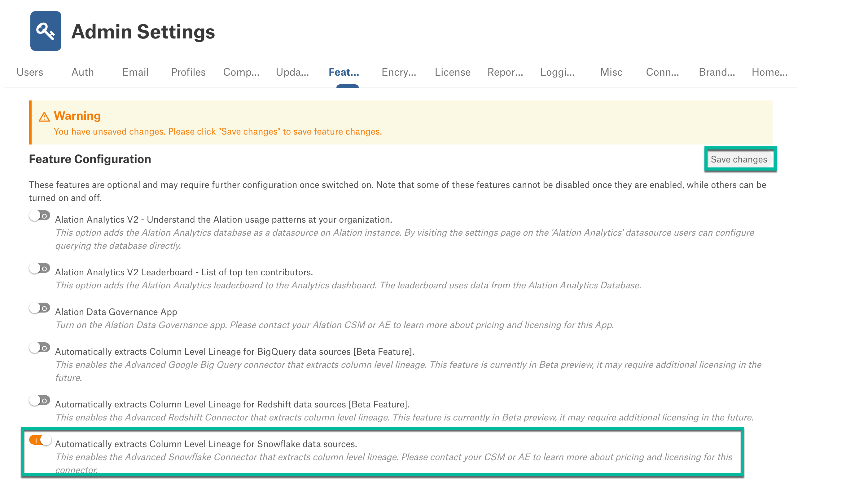The height and width of the screenshot is (480, 868).
Task: Click the Save changes button
Action: (x=739, y=160)
